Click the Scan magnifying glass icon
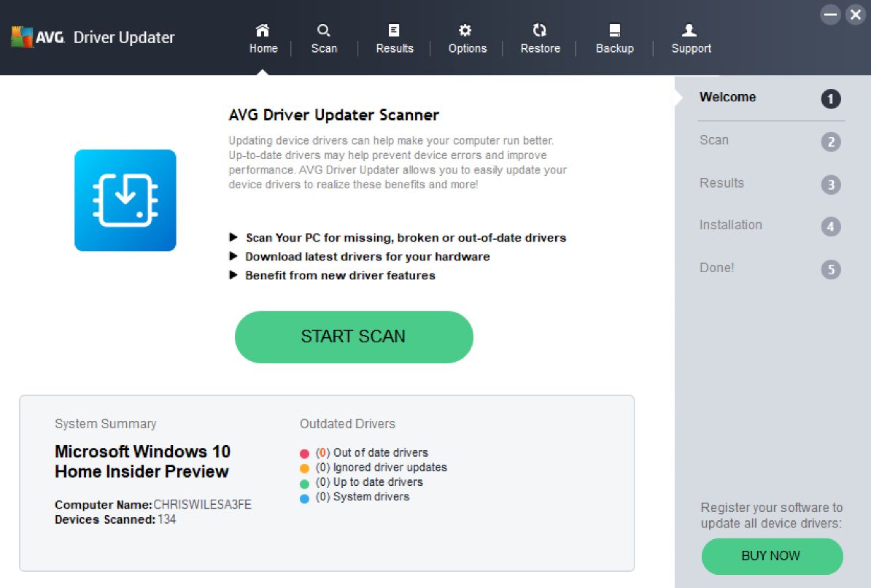 tap(324, 30)
